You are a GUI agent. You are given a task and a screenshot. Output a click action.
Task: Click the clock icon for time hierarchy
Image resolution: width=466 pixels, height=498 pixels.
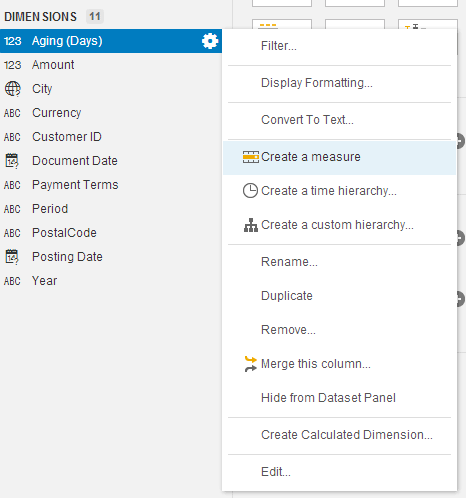250,191
